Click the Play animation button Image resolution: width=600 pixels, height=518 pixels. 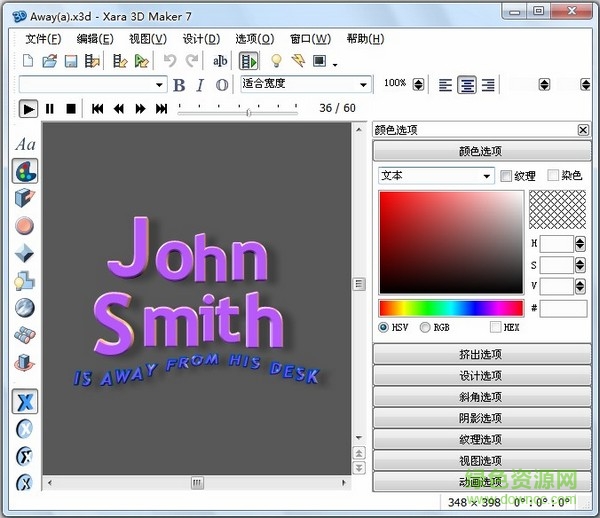[28, 108]
